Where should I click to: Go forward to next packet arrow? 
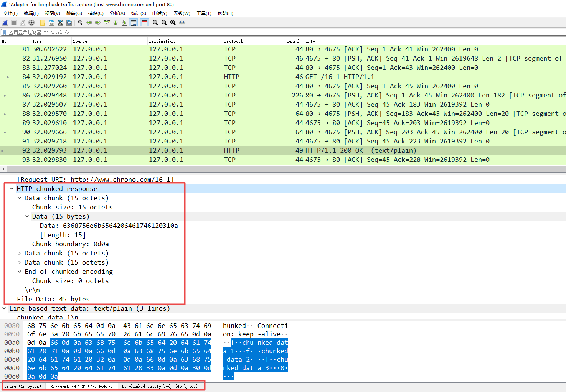pos(98,23)
